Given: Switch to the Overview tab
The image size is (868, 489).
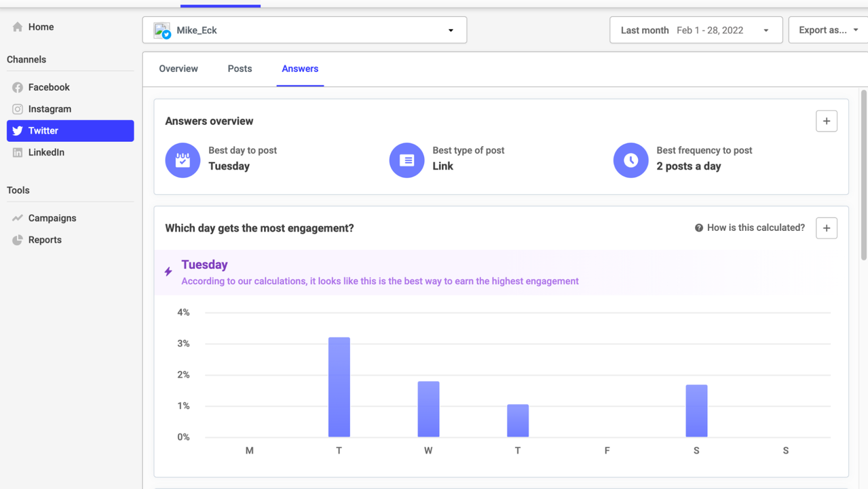Looking at the screenshot, I should click(x=178, y=69).
